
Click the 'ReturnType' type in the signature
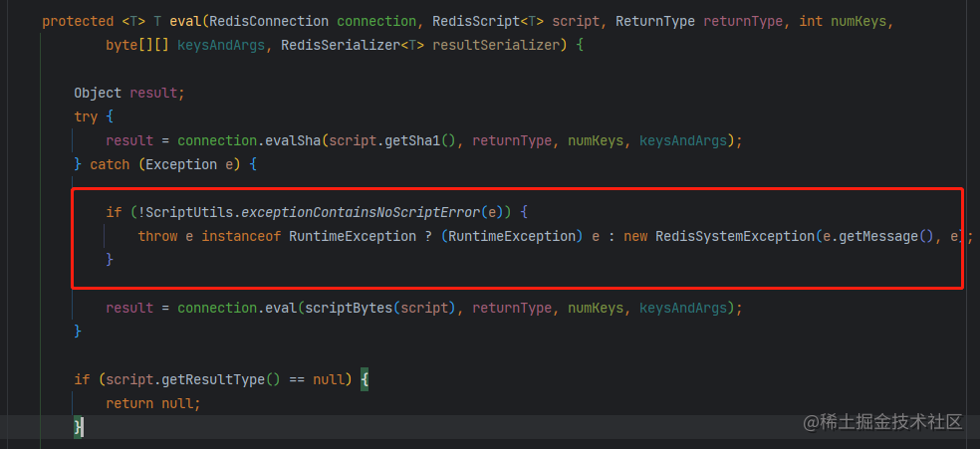click(x=655, y=21)
